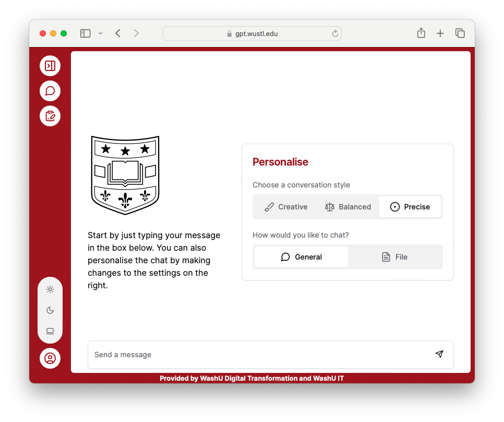This screenshot has width=504, height=422.
Task: Show Safari tab overview
Action: click(x=460, y=33)
